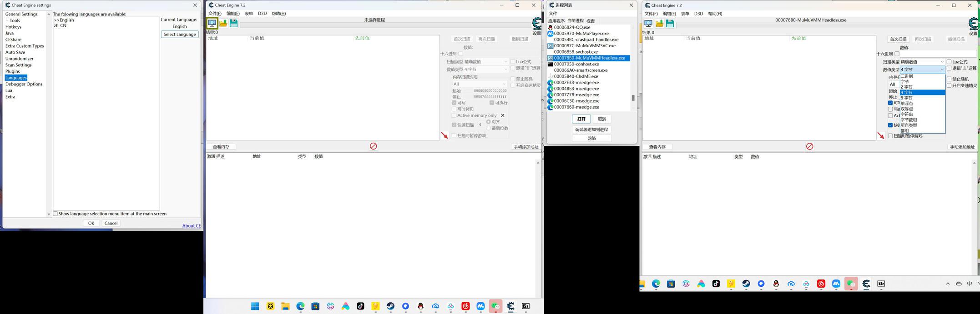Click red arrow button in MuMuVMMHeadless Cheat Engine window
Image resolution: width=980 pixels, height=314 pixels.
[881, 136]
